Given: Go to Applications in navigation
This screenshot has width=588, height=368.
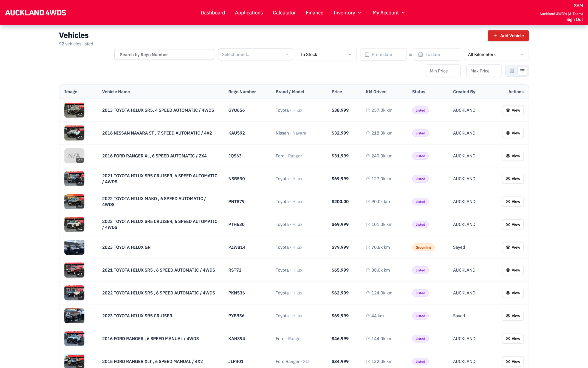Looking at the screenshot, I should pos(249,13).
